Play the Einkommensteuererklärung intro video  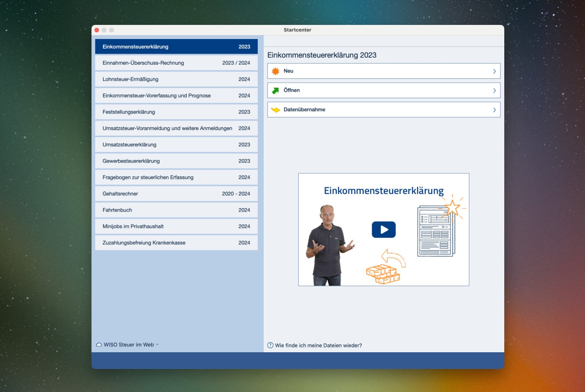[x=383, y=230]
